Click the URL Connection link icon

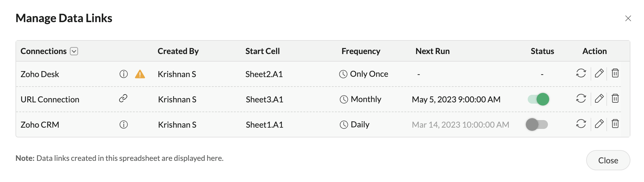[123, 99]
